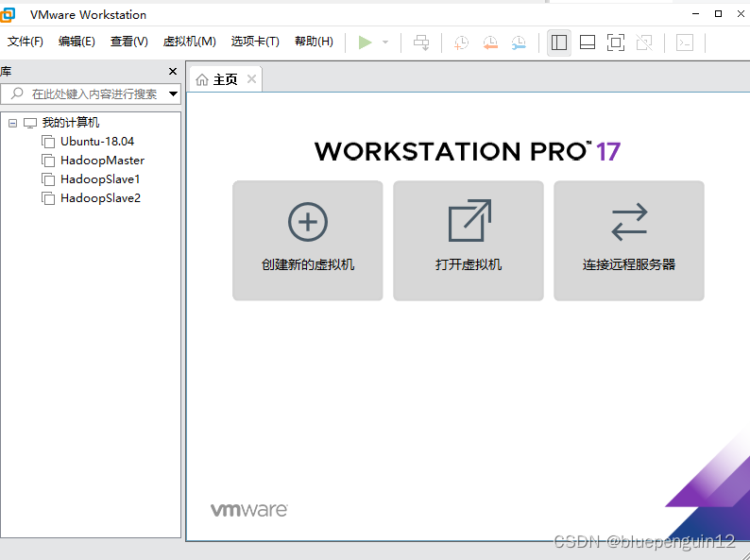Select 我的计算机 in the library tree
Viewport: 750px width, 560px height.
click(71, 123)
